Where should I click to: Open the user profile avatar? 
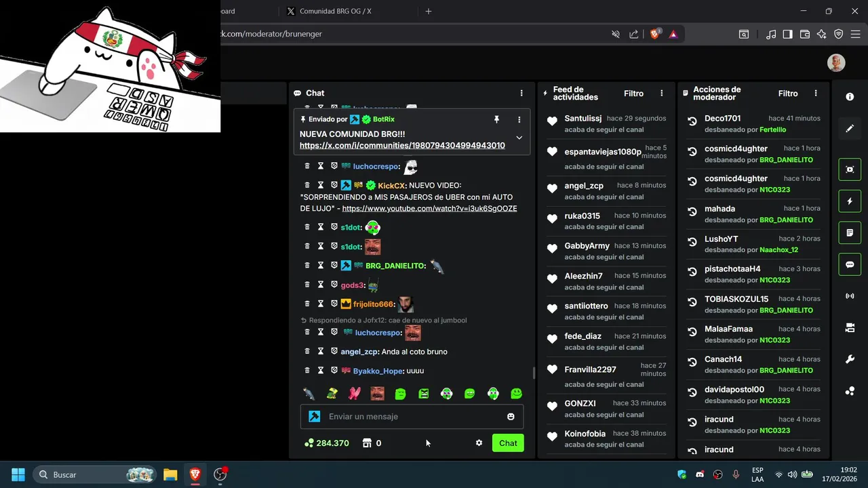click(836, 63)
